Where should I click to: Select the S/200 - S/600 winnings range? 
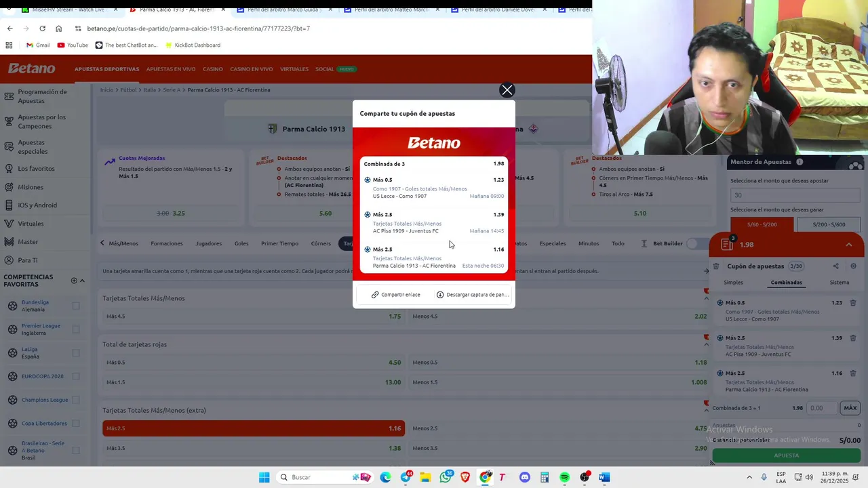pyautogui.click(x=829, y=224)
